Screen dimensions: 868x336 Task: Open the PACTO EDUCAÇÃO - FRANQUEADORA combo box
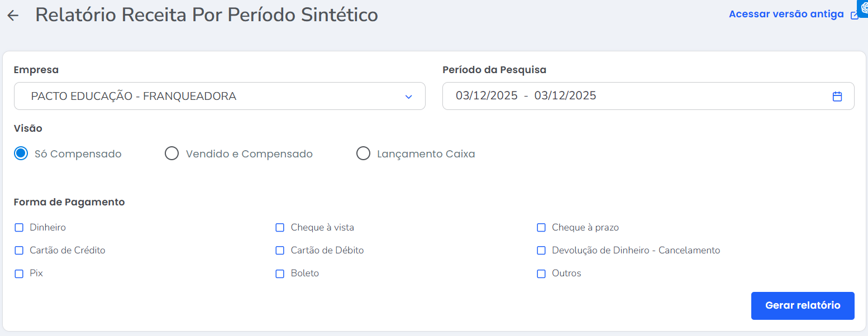tap(219, 96)
